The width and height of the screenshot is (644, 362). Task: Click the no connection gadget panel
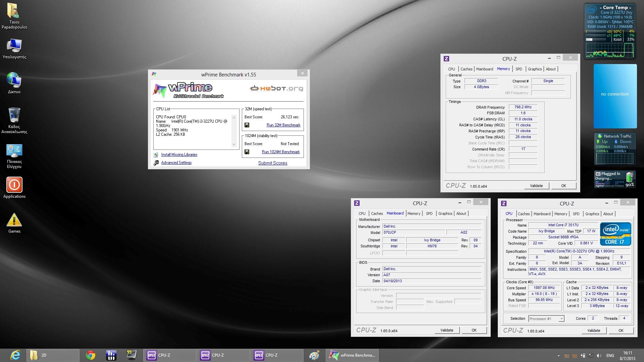(x=615, y=96)
